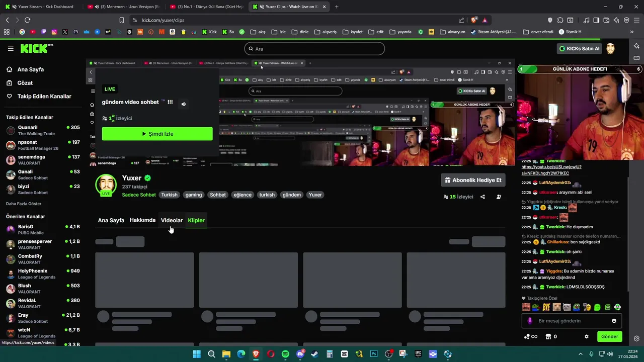The height and width of the screenshot is (362, 644).
Task: Bookmark this page icon
Action: 121,20
